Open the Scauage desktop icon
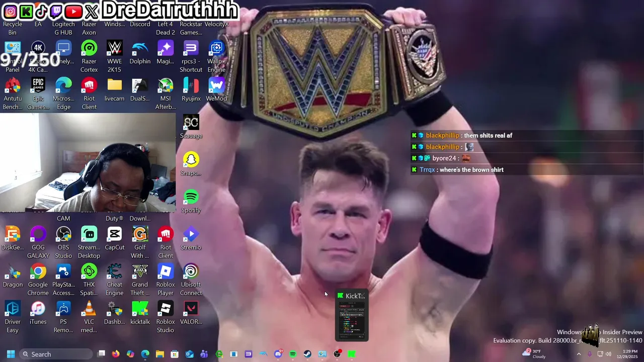 click(191, 127)
